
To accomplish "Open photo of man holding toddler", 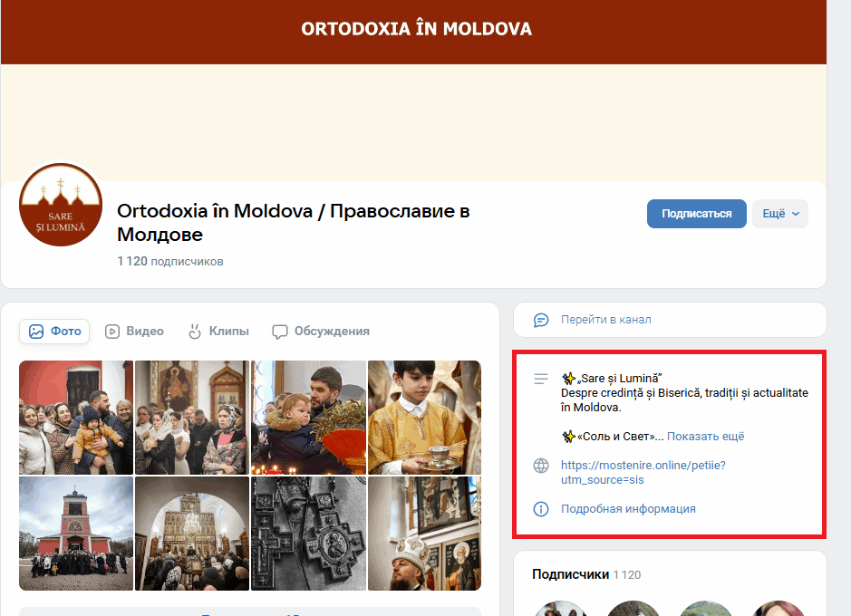I will [308, 418].
